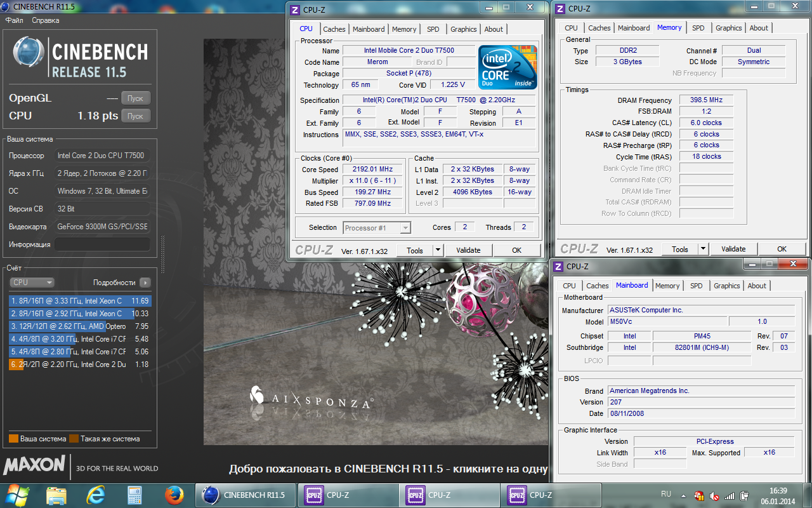The image size is (812, 508).
Task: Click the side panel resize grip handle
Action: (x=162, y=254)
